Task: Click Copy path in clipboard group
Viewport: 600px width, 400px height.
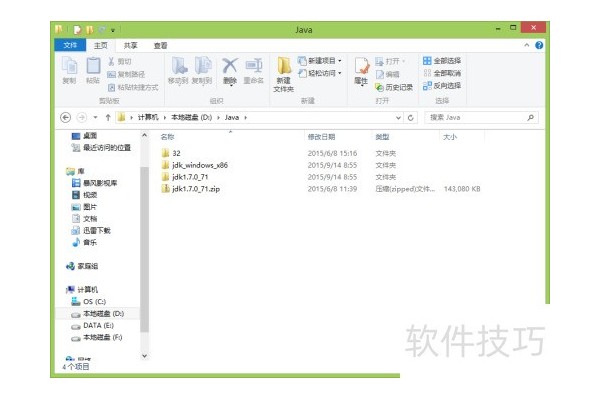Action: [126, 74]
